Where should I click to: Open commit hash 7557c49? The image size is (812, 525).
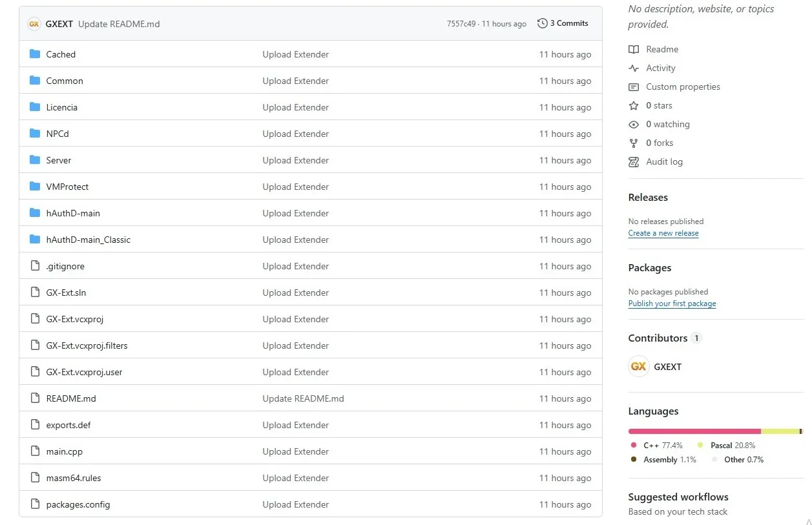coord(461,24)
